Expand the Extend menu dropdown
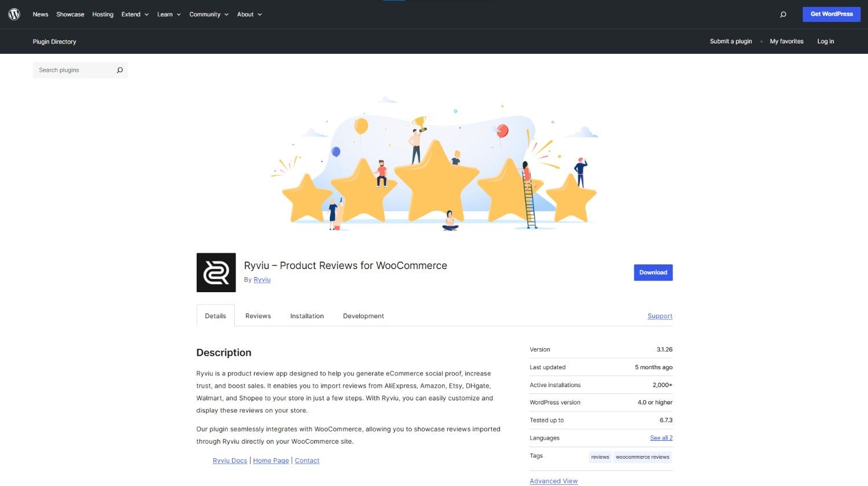Screen dimensions: 868x486 point(135,14)
